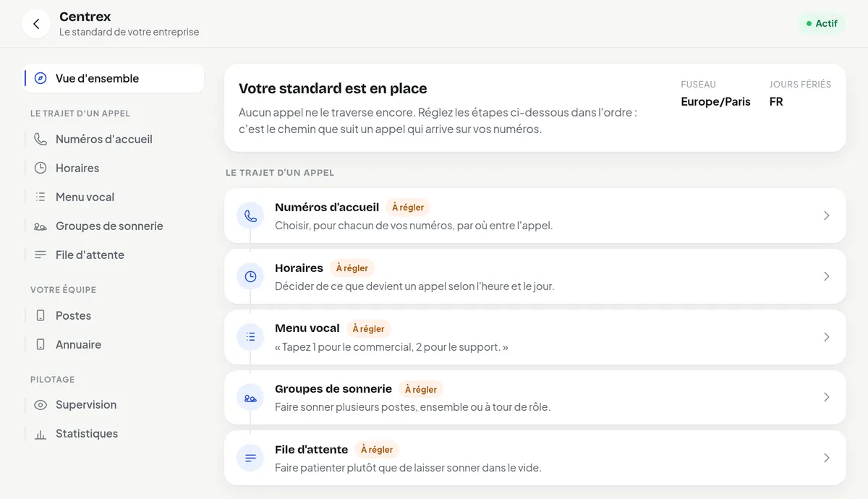Click the group icon in sidebar Groupes de sonnerie

pos(41,226)
